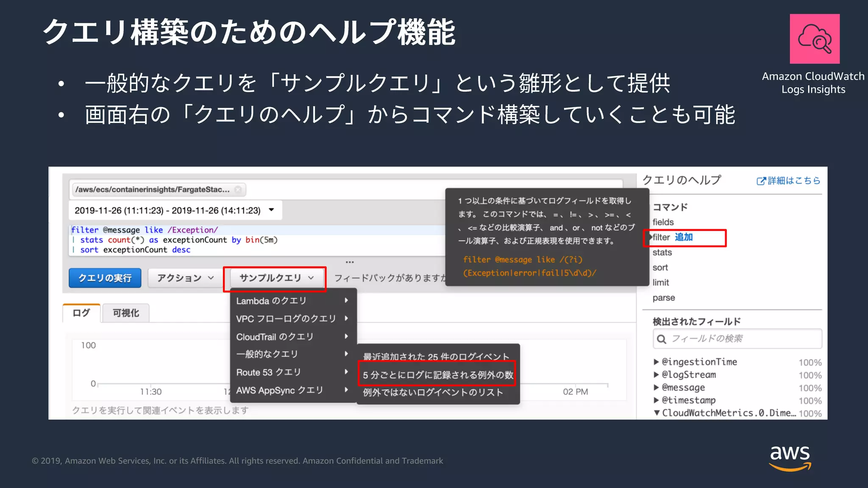This screenshot has width=868, height=488.
Task: Click the CloudWatch Logs Insights pink icon
Action: pos(814,39)
